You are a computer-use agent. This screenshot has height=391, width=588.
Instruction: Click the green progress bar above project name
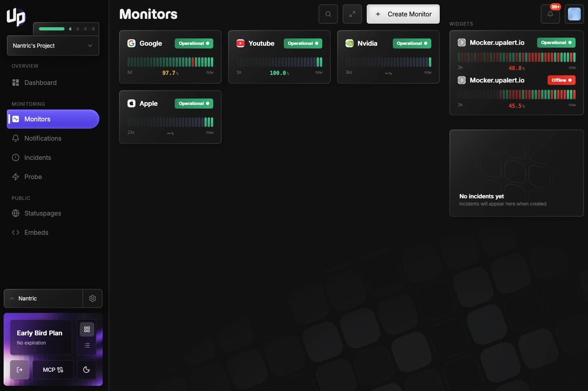(52, 29)
